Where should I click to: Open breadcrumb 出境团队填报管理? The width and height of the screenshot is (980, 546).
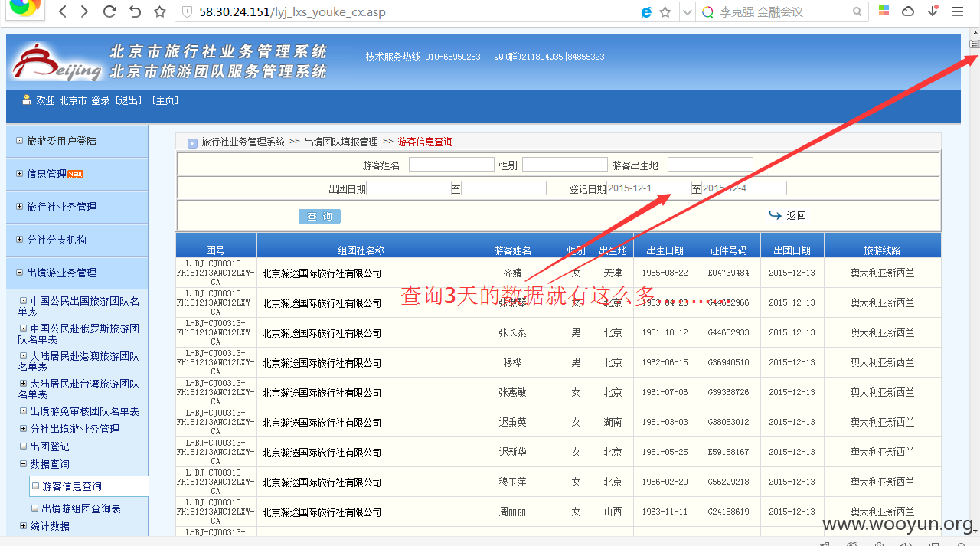tap(341, 142)
